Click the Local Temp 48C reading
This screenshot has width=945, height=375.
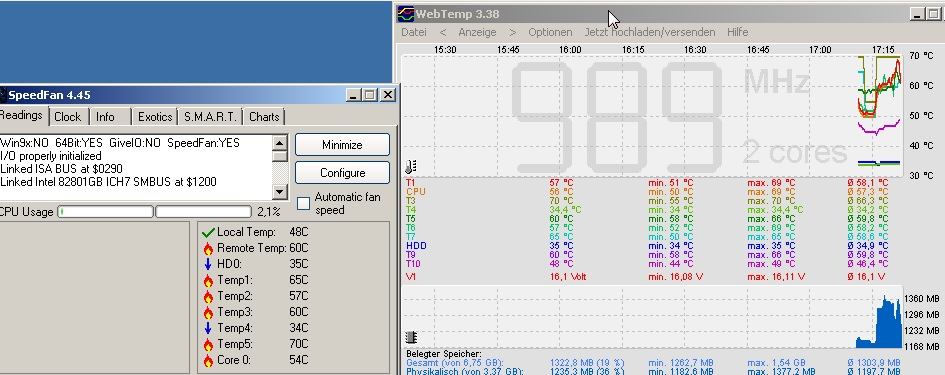click(298, 232)
